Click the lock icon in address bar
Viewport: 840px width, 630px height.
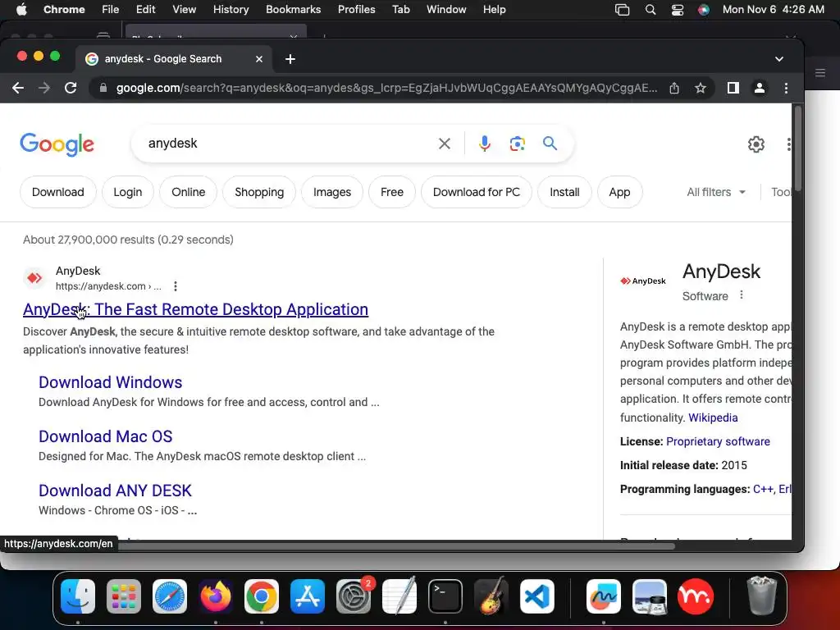(103, 88)
